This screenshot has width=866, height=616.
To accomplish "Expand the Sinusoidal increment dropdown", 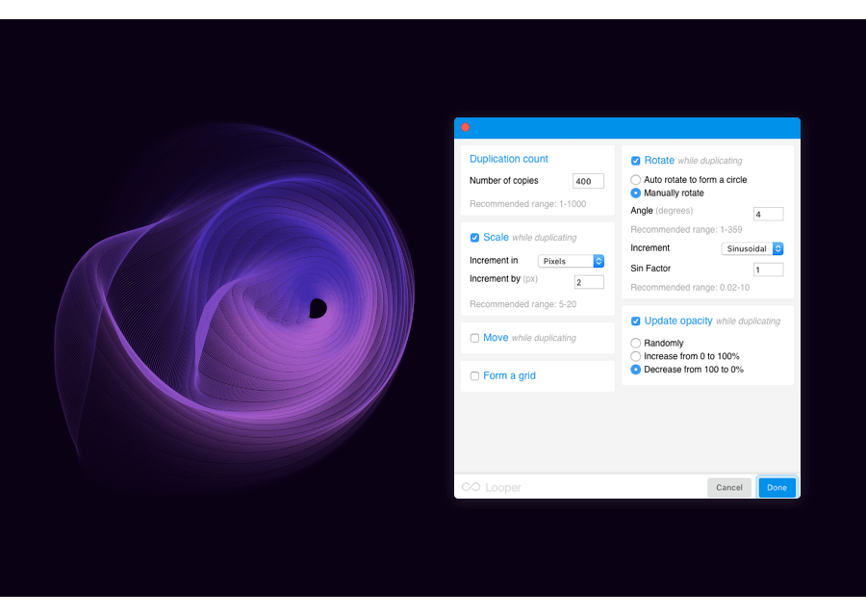I will point(752,248).
